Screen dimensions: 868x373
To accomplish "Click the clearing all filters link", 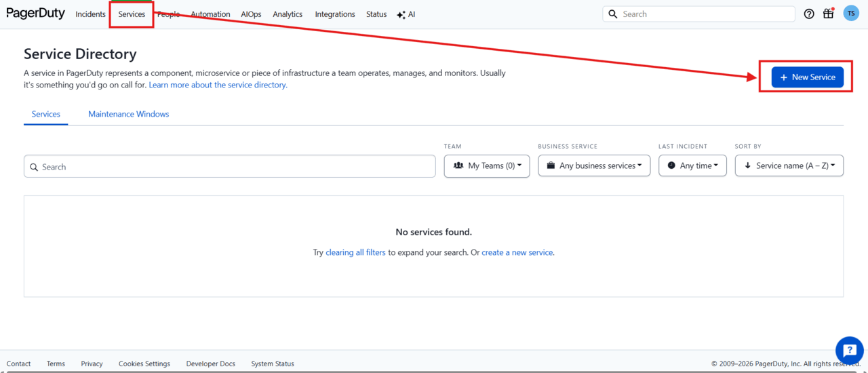I will [355, 252].
